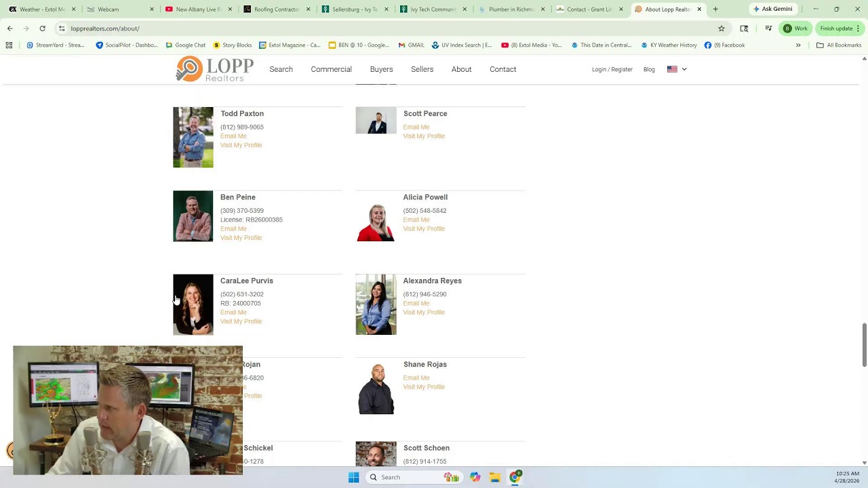868x488 pixels.
Task: Open the Buyers menu item
Action: tap(381, 69)
